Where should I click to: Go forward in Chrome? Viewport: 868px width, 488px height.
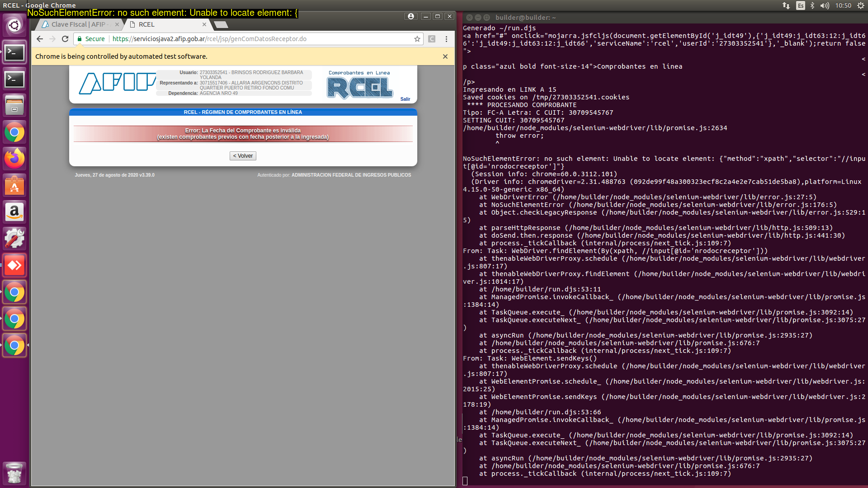click(52, 39)
